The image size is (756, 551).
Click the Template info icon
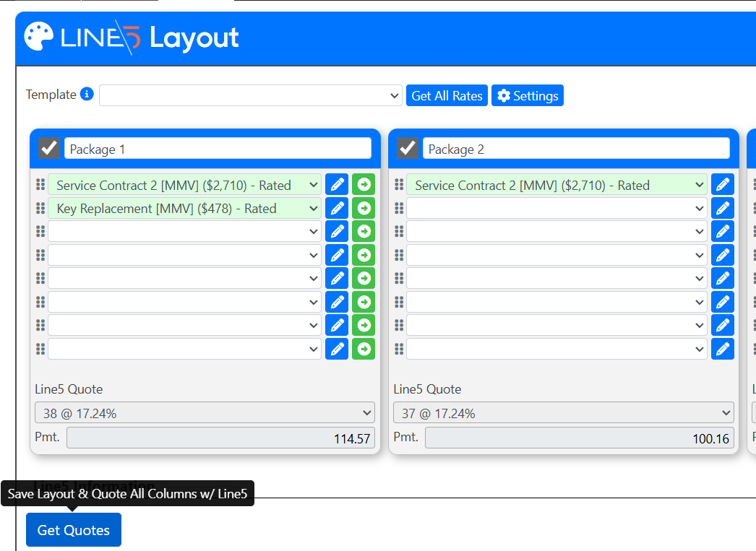(87, 95)
